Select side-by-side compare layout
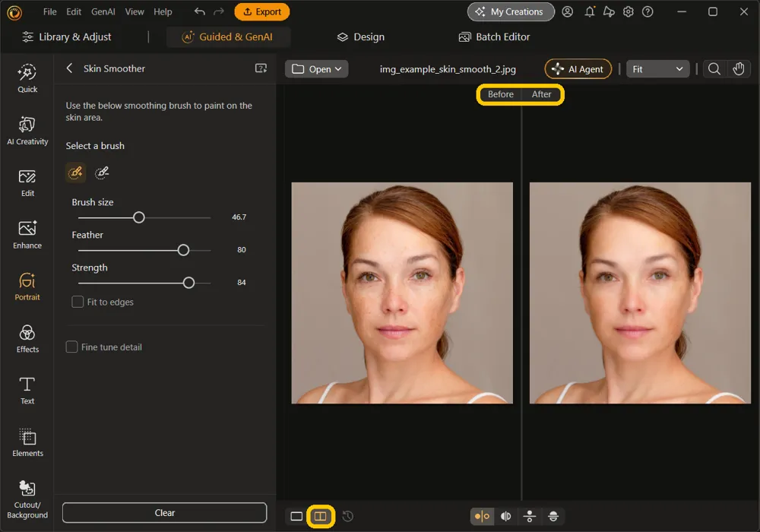The image size is (760, 532). tap(482, 517)
